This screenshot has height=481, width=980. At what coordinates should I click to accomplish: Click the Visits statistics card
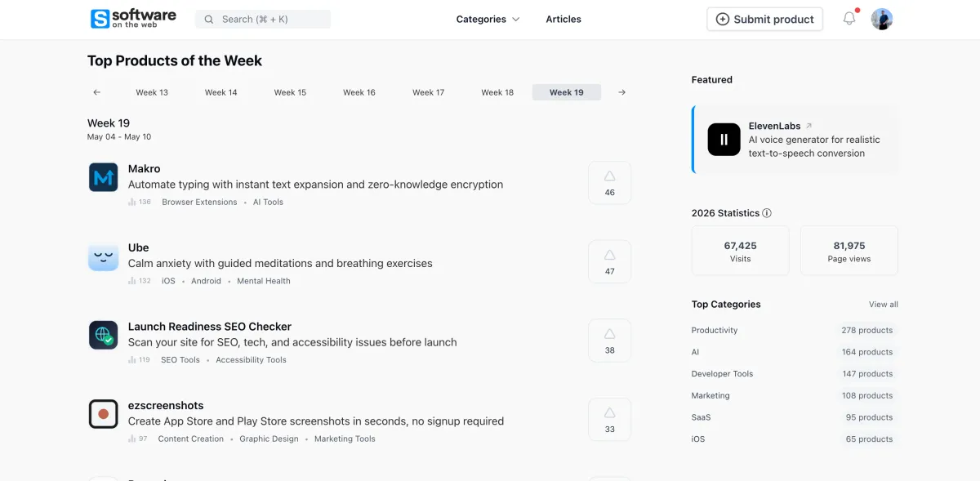click(x=740, y=251)
